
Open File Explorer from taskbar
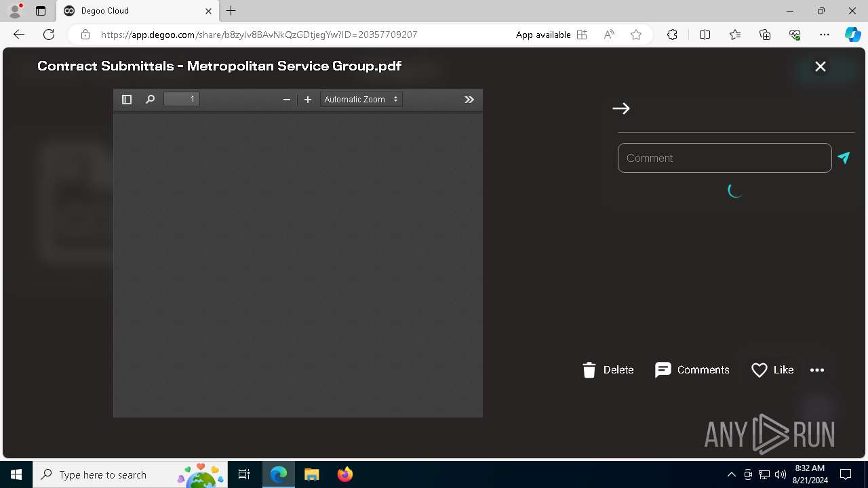[x=311, y=474]
